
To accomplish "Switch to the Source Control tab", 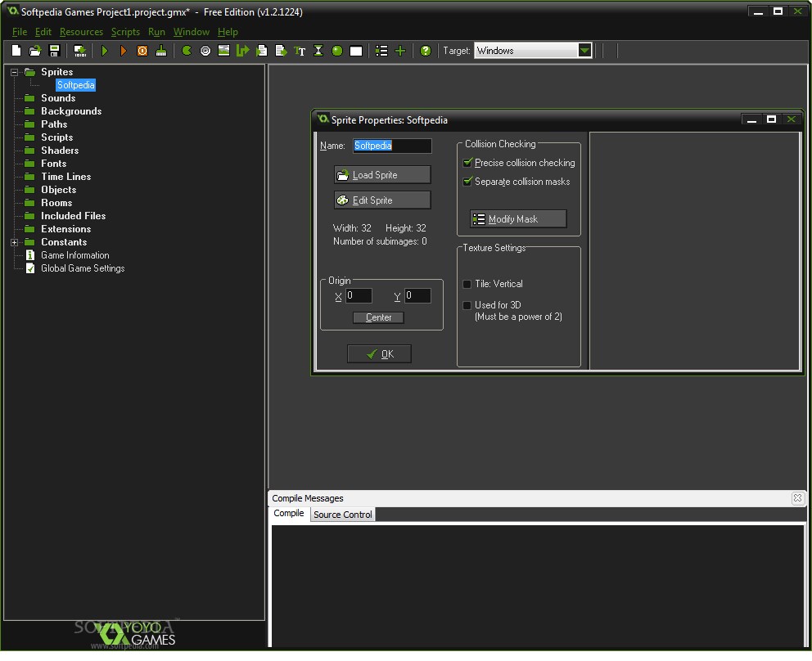I will pyautogui.click(x=342, y=515).
